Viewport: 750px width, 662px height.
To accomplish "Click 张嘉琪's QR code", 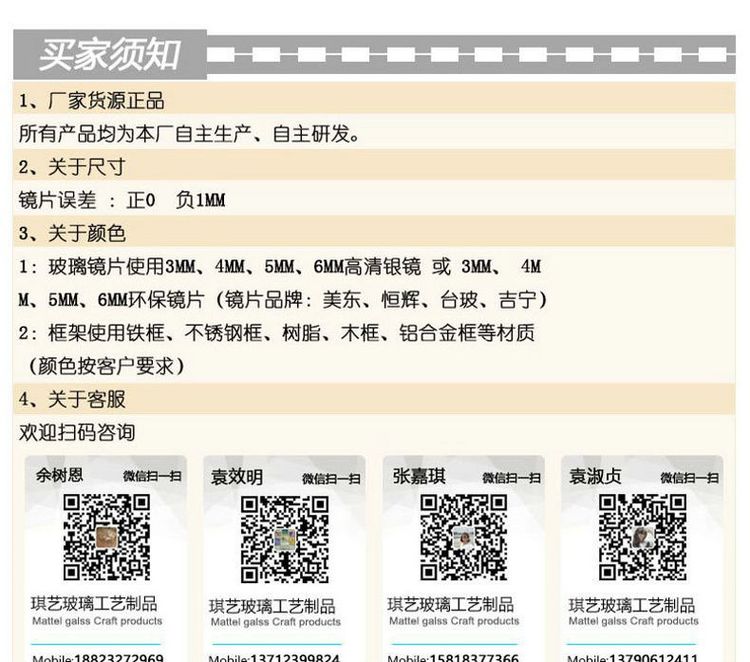I will [x=464, y=537].
